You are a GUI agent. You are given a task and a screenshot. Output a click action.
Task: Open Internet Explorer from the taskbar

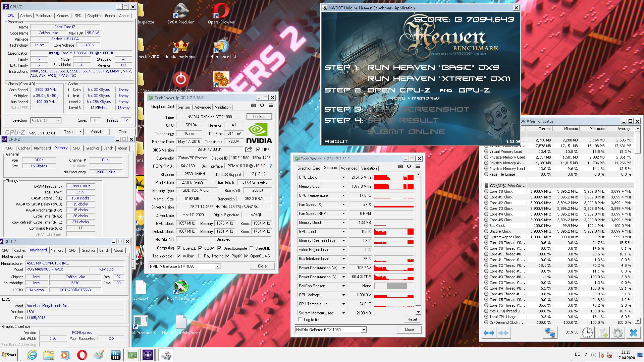(x=32, y=355)
